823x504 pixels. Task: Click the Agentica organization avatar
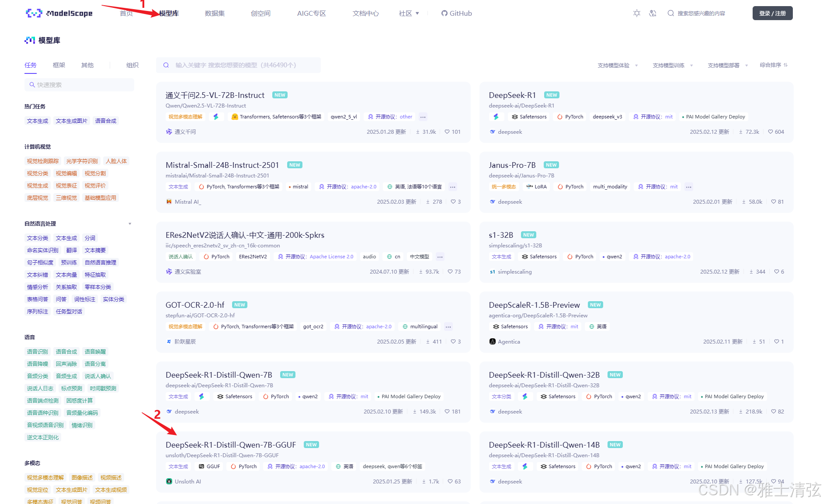pos(493,341)
